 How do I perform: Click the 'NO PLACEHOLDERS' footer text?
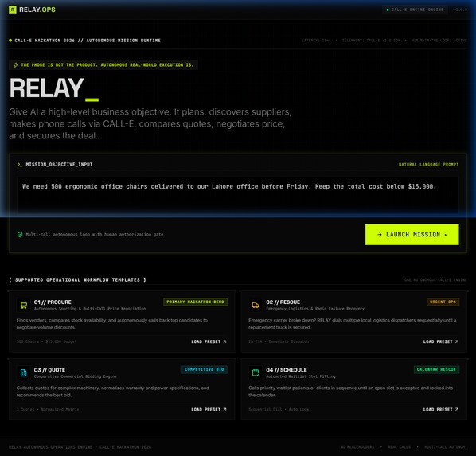coord(357,447)
